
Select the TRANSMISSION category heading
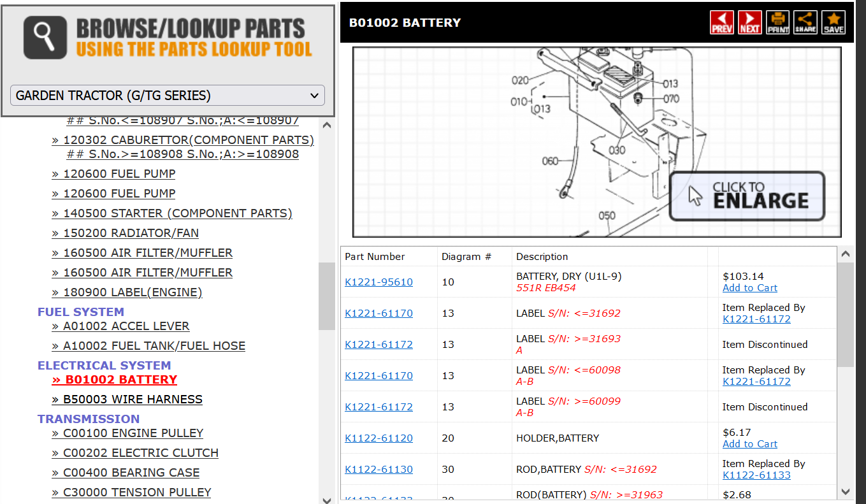(x=89, y=419)
